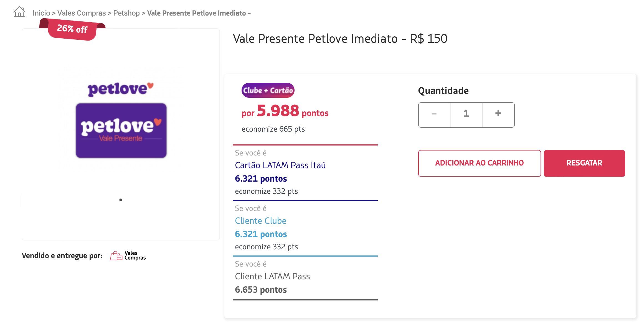Screen dimensions: 644x326
Task: Open the Vales Compras seller name
Action: click(135, 255)
